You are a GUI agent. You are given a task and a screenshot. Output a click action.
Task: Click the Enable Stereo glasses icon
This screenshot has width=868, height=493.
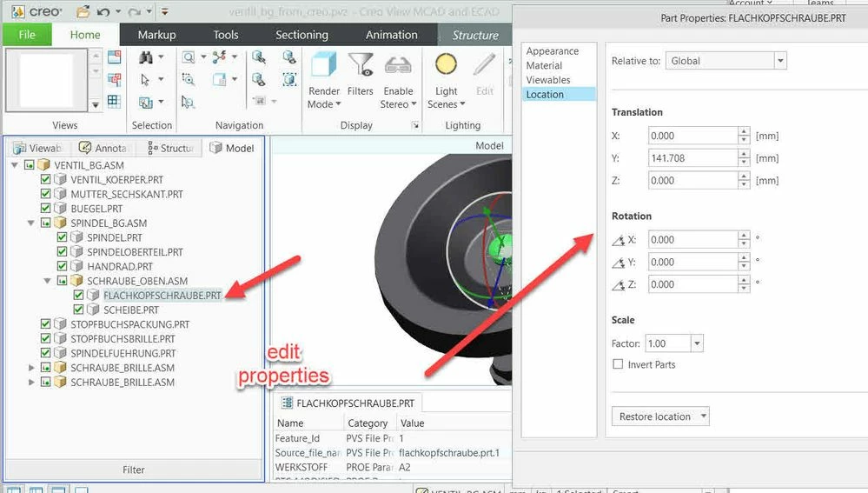[x=398, y=65]
